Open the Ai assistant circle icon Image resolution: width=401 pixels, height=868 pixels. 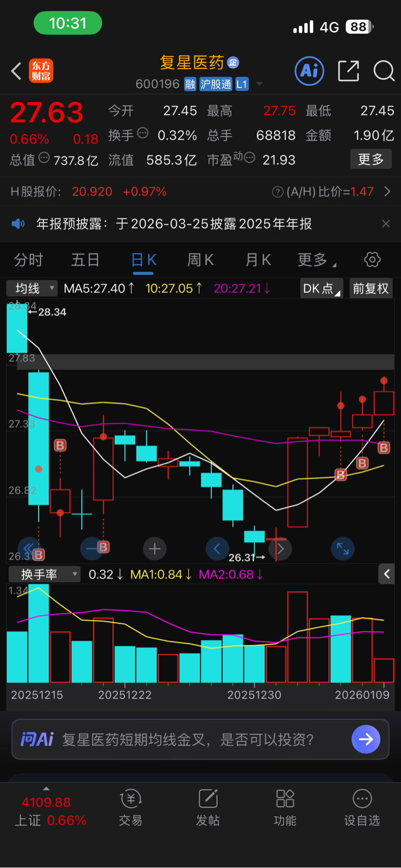click(310, 70)
